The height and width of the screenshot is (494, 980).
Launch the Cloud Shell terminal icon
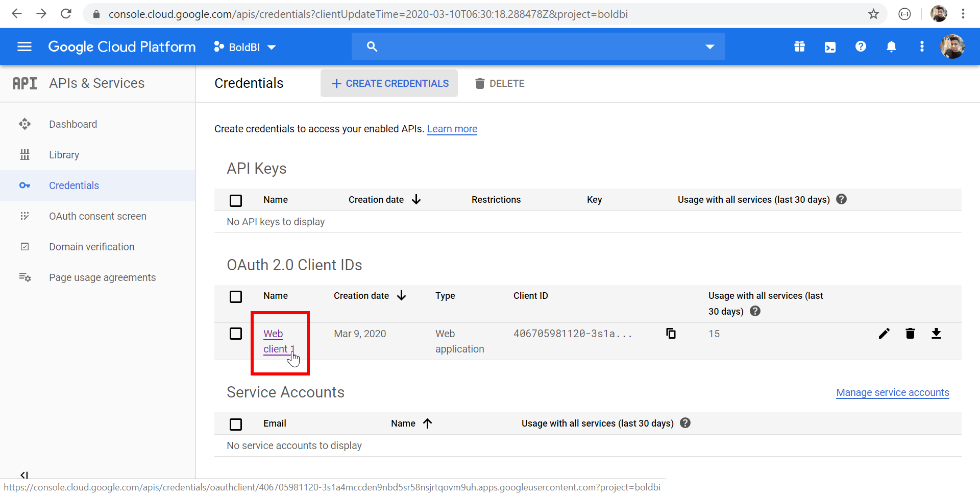(830, 46)
